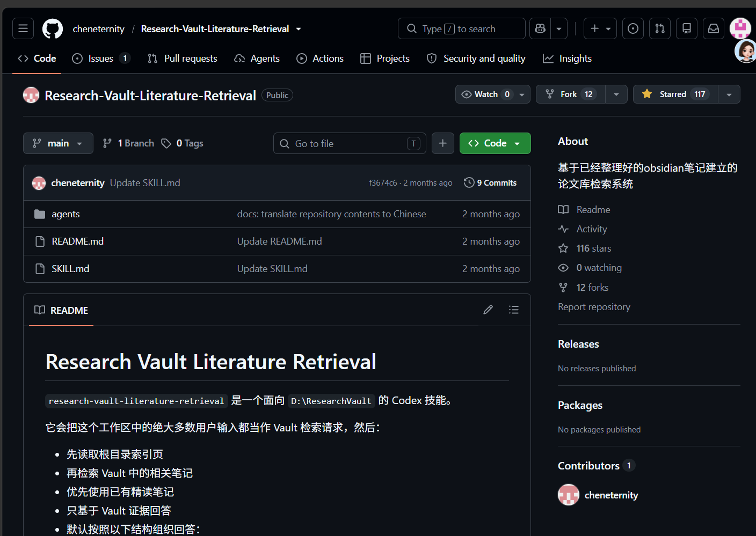The height and width of the screenshot is (536, 756).
Task: Open the SKILL.md file
Action: [x=70, y=269]
